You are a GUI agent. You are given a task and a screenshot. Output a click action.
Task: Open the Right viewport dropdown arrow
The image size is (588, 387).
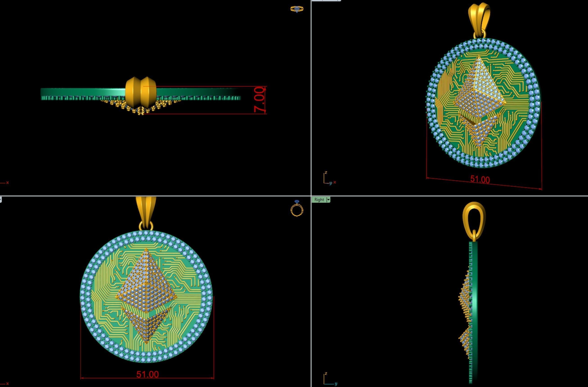coord(328,200)
